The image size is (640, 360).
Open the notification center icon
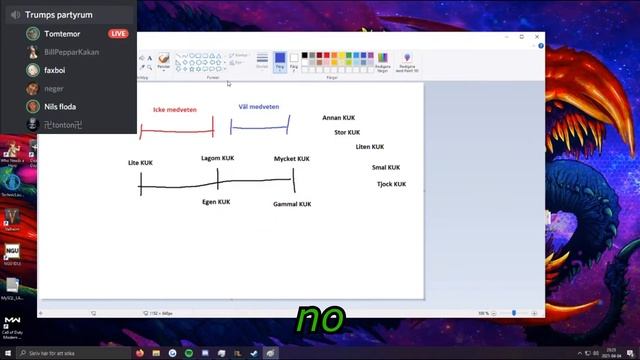pyautogui.click(x=630, y=353)
